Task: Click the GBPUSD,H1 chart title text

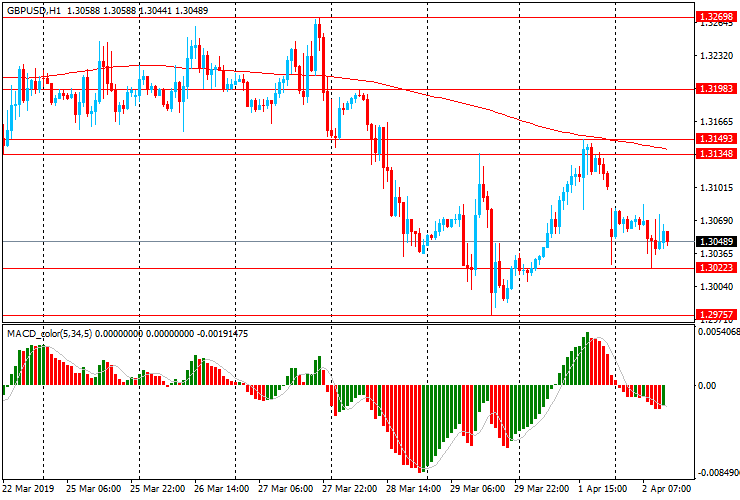Action: (34, 10)
